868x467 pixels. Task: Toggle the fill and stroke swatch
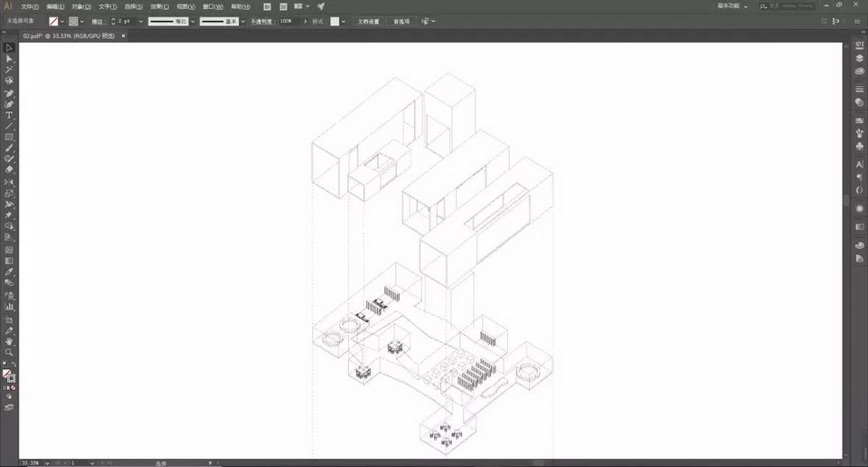coord(8,375)
